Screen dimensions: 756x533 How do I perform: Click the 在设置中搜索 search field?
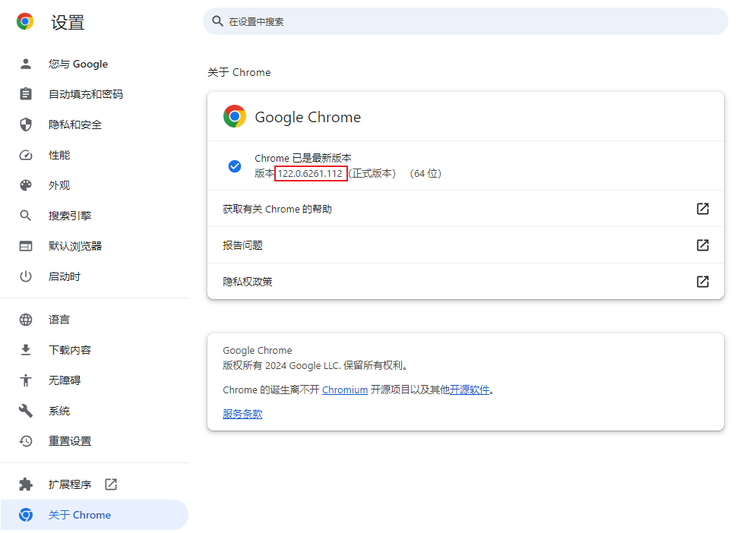(x=465, y=21)
